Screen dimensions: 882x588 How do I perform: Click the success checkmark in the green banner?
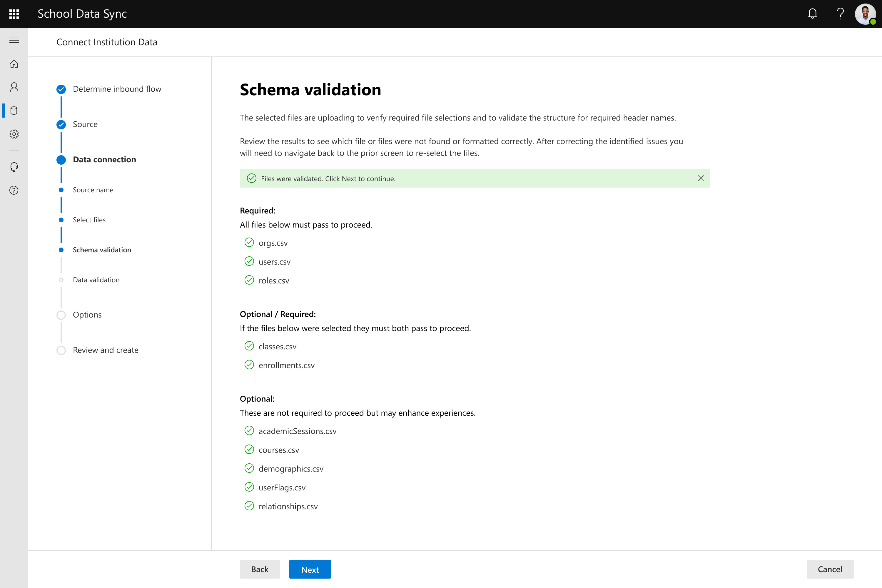click(x=251, y=178)
